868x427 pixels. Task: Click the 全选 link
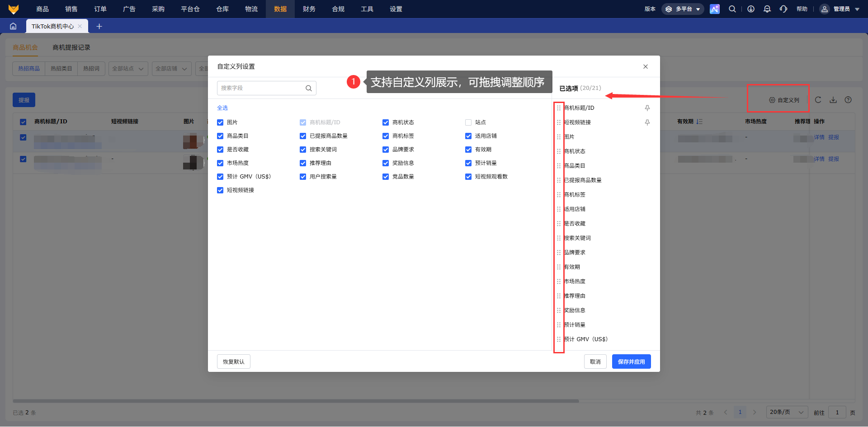(x=222, y=108)
